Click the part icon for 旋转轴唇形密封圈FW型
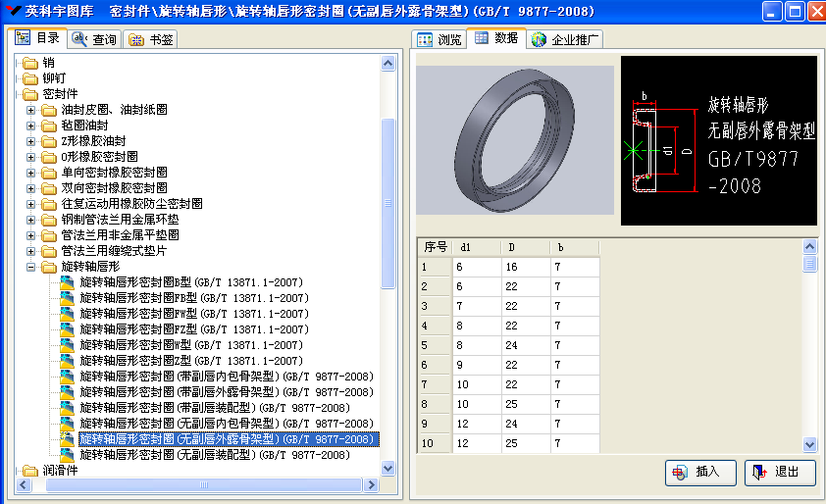 click(x=67, y=314)
